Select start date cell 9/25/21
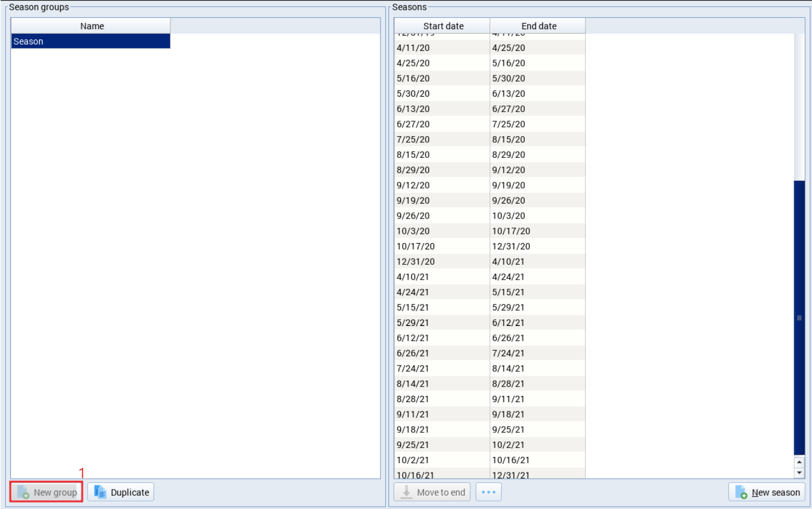This screenshot has height=509, width=812. (442, 444)
